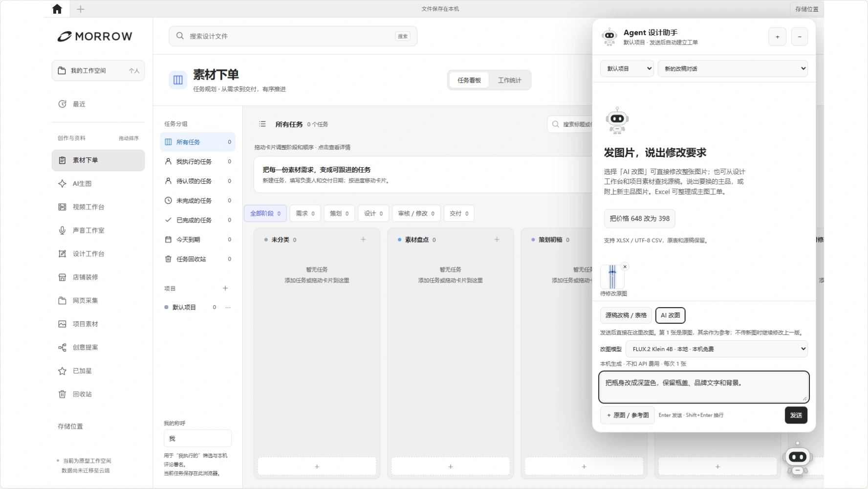Click + 原图 / 参考图 button
868x489 pixels.
(628, 415)
